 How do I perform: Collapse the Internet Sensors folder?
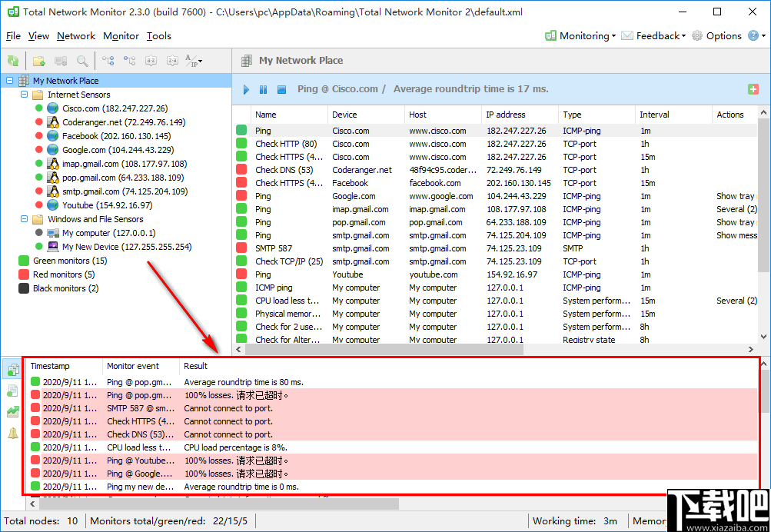(24, 94)
